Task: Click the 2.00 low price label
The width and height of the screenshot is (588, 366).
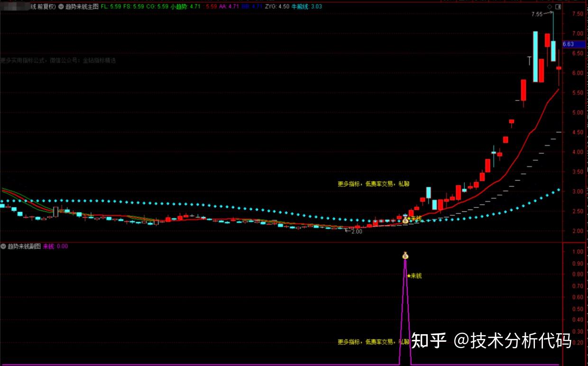Action: (356, 232)
